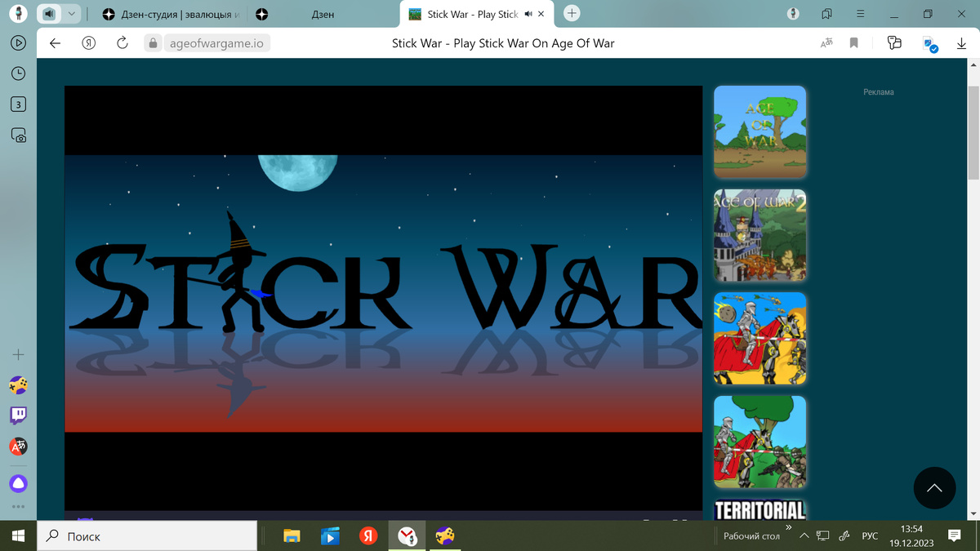Open the bookmarks collections icon in the title bar

[826, 14]
